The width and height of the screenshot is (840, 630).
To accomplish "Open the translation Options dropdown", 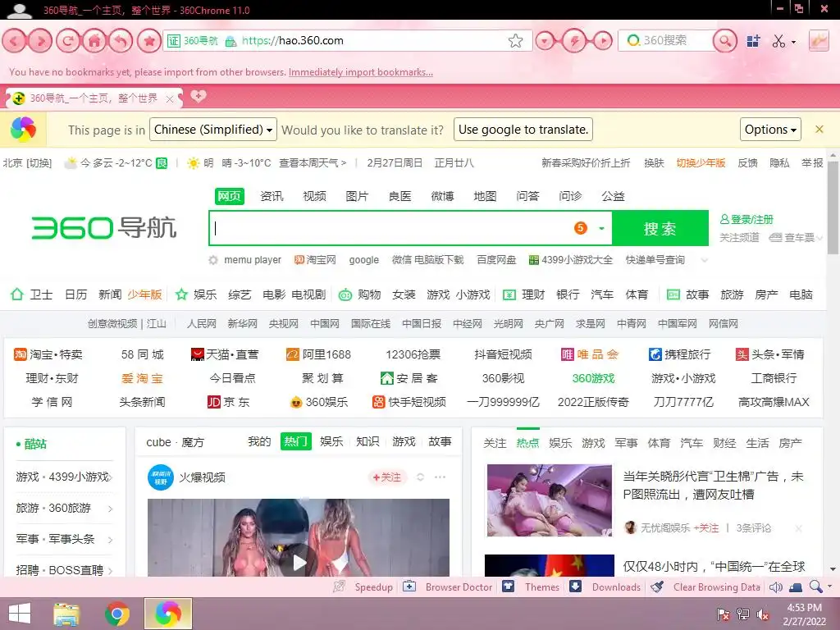I will (x=770, y=129).
